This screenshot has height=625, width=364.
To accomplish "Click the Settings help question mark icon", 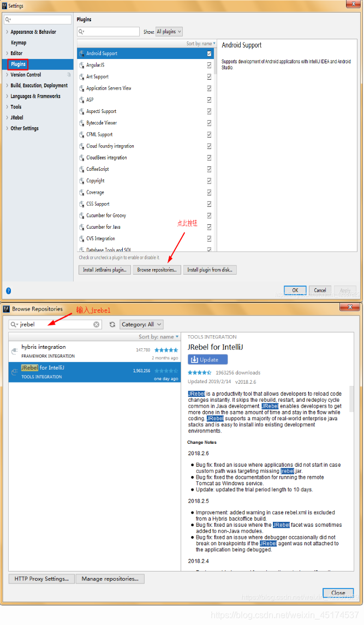I will [x=8, y=290].
